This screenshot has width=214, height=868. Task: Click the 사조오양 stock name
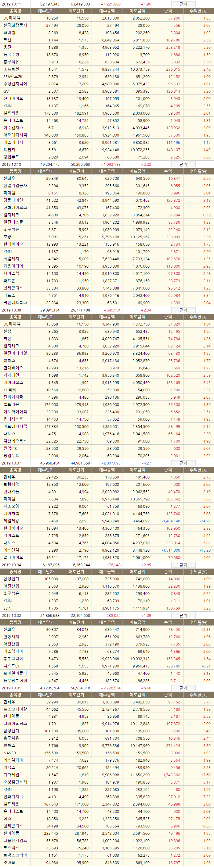coord(11,506)
